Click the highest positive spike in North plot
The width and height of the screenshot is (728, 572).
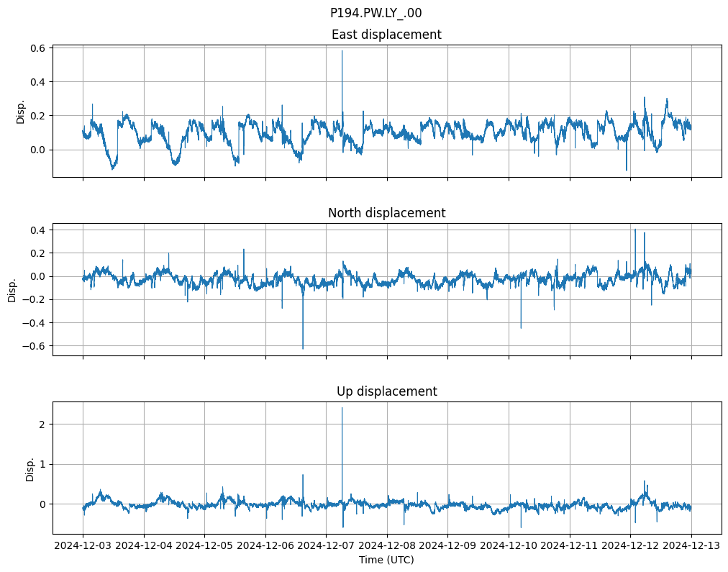click(x=634, y=230)
